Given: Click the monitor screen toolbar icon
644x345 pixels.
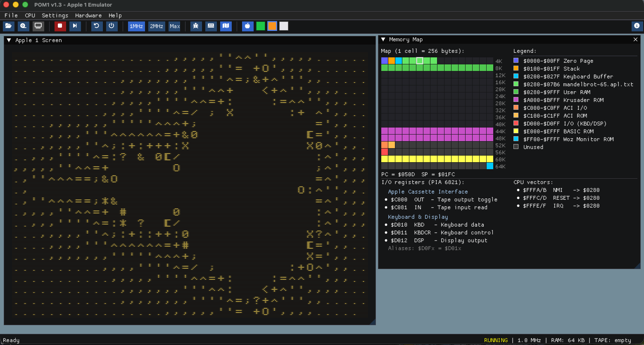Looking at the screenshot, I should pyautogui.click(x=38, y=26).
